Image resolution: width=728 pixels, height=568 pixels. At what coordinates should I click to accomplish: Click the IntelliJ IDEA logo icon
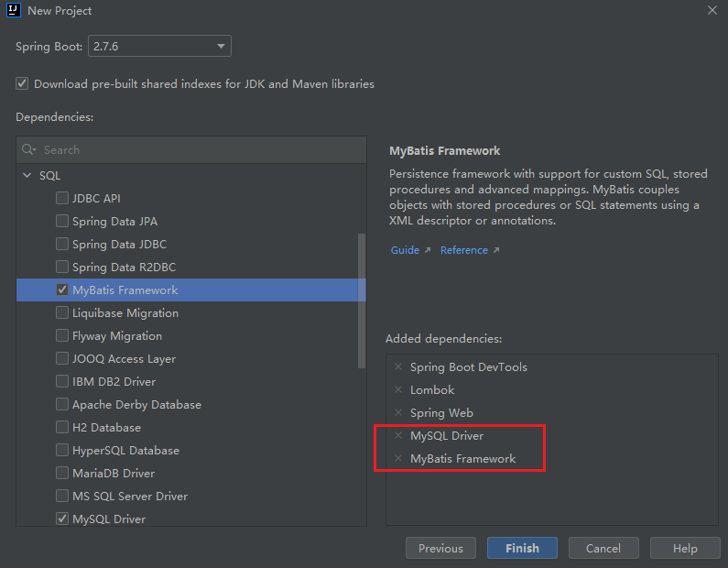pyautogui.click(x=15, y=11)
